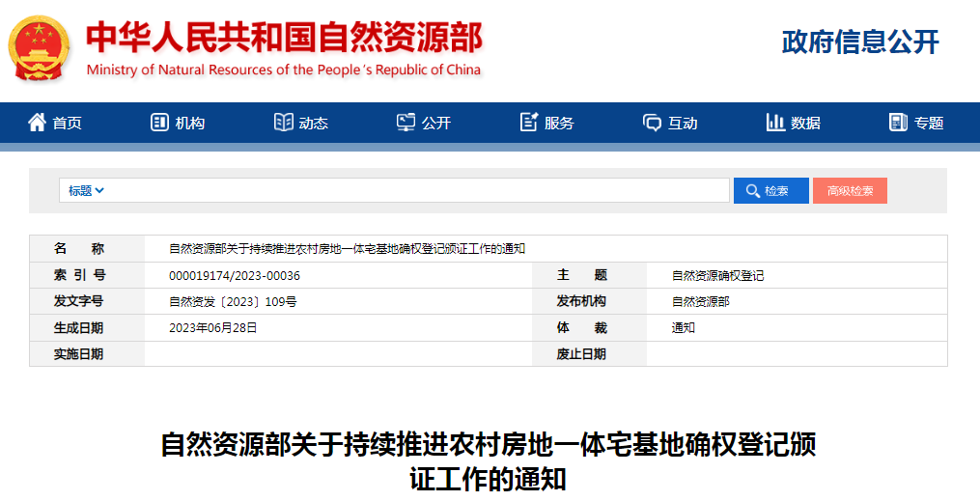The image size is (980, 501).
Task: Click the 体裁 label cell
Action: click(589, 328)
